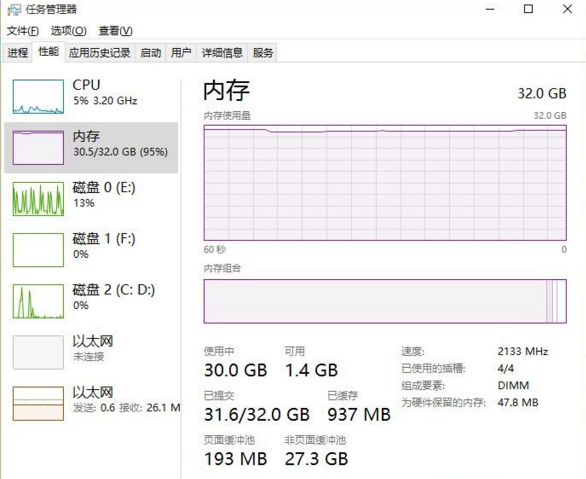
Task: Switch to the 进程 tab
Action: (18, 53)
